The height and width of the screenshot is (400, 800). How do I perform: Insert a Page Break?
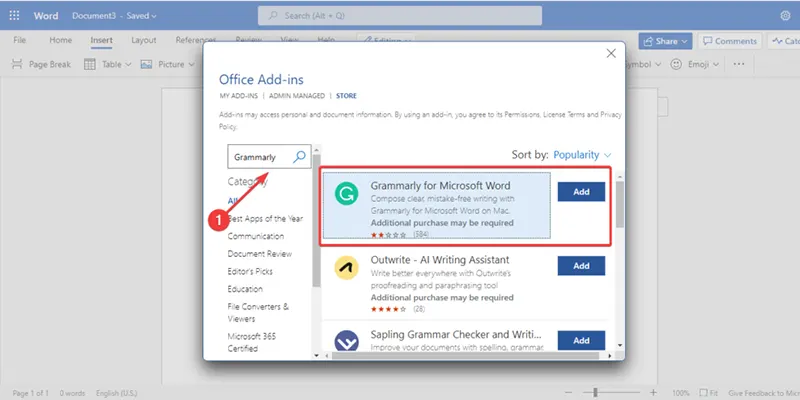pos(41,64)
